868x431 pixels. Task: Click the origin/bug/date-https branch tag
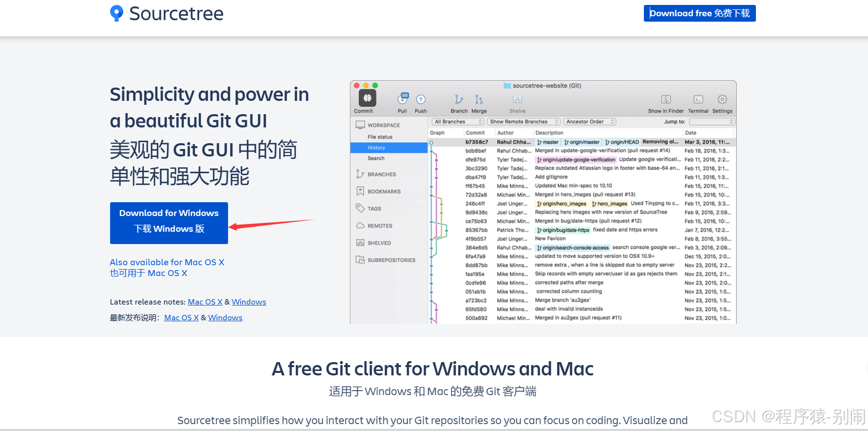(563, 230)
